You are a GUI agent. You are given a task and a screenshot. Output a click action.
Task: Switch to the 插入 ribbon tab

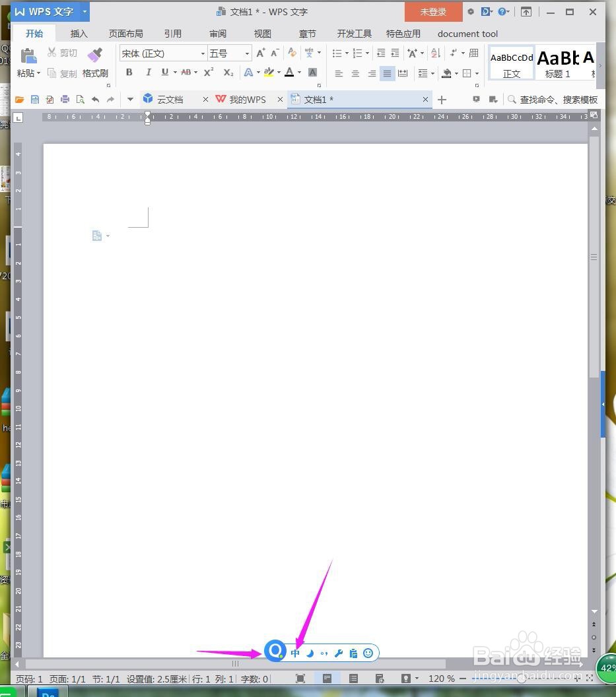pos(79,34)
